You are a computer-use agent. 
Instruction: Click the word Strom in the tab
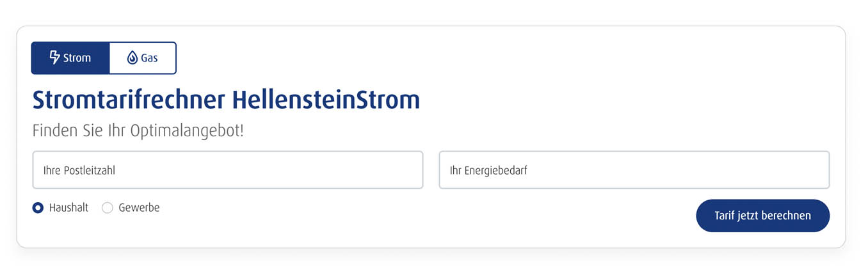pos(77,58)
